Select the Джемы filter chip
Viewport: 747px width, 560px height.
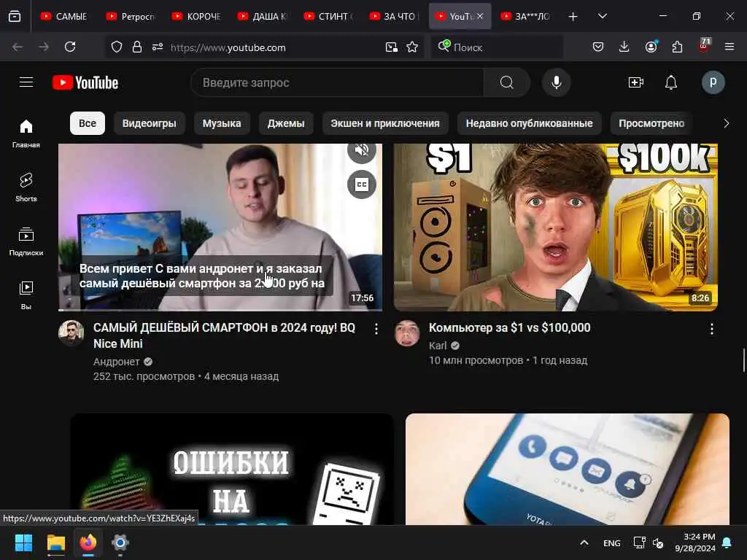[x=286, y=123]
